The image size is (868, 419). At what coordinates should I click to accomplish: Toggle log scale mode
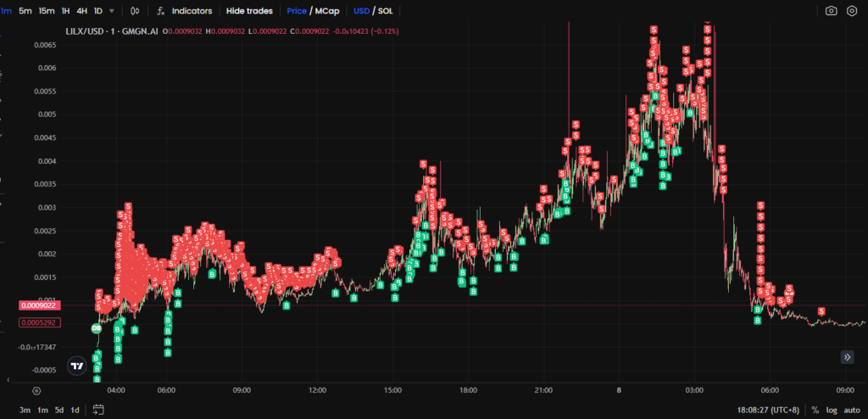(x=831, y=410)
